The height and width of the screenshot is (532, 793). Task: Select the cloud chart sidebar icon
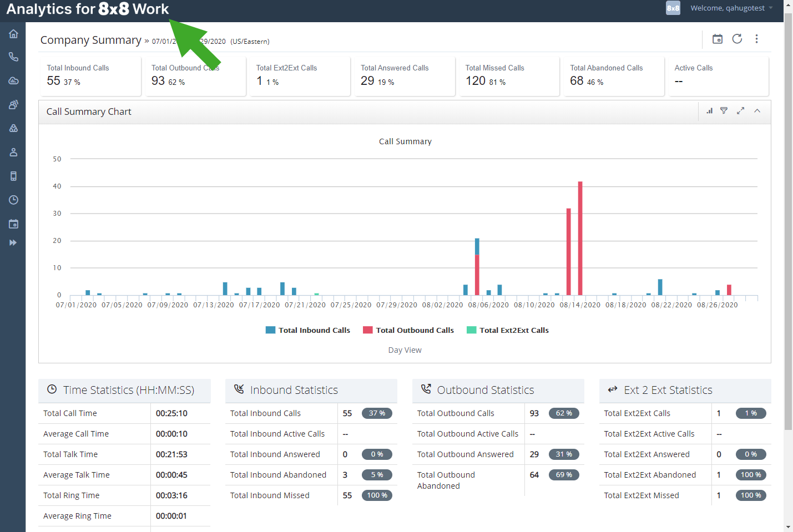13,80
